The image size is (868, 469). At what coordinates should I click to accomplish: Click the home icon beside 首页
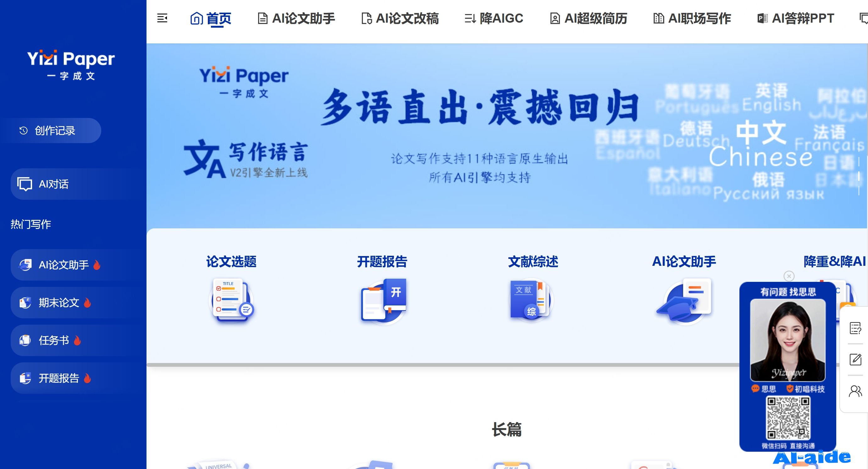pos(196,19)
